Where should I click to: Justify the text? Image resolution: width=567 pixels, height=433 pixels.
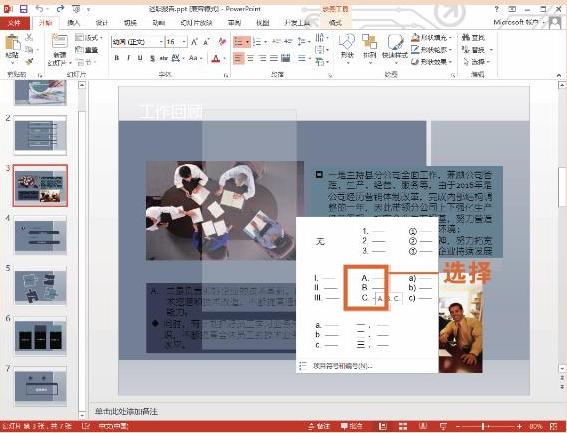pyautogui.click(x=274, y=58)
